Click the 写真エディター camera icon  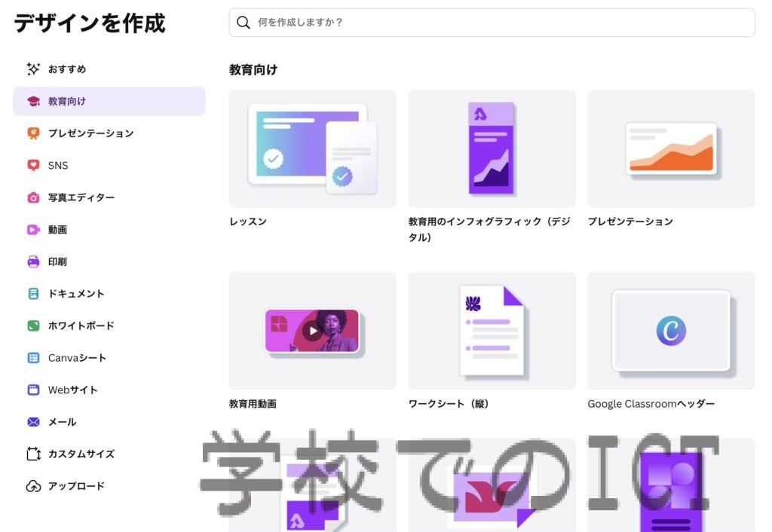[x=33, y=197]
